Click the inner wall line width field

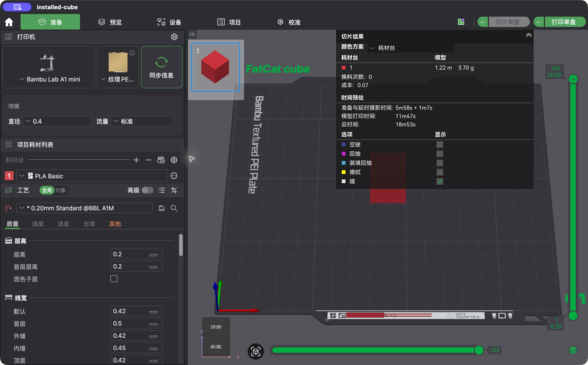click(136, 348)
